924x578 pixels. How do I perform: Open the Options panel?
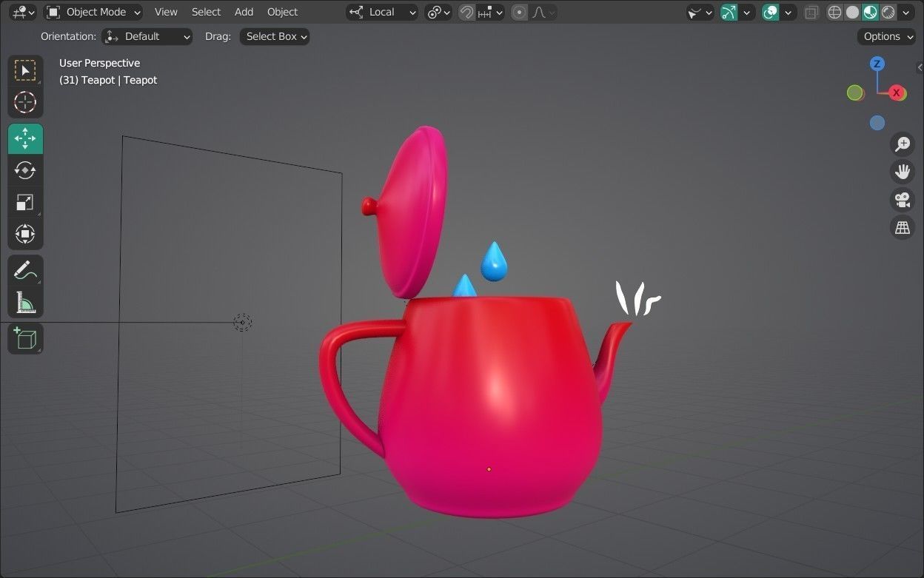885,36
